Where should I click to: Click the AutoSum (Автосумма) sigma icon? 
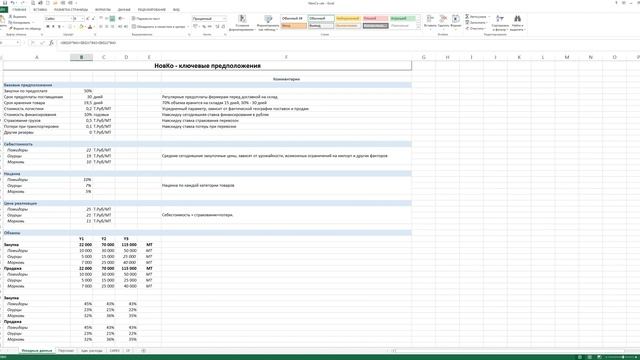click(x=467, y=17)
